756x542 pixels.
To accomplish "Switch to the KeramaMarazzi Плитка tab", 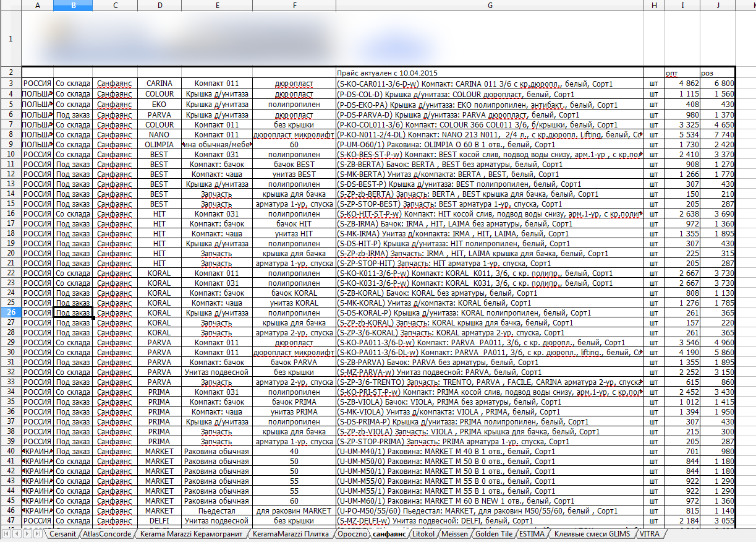I will click(290, 533).
